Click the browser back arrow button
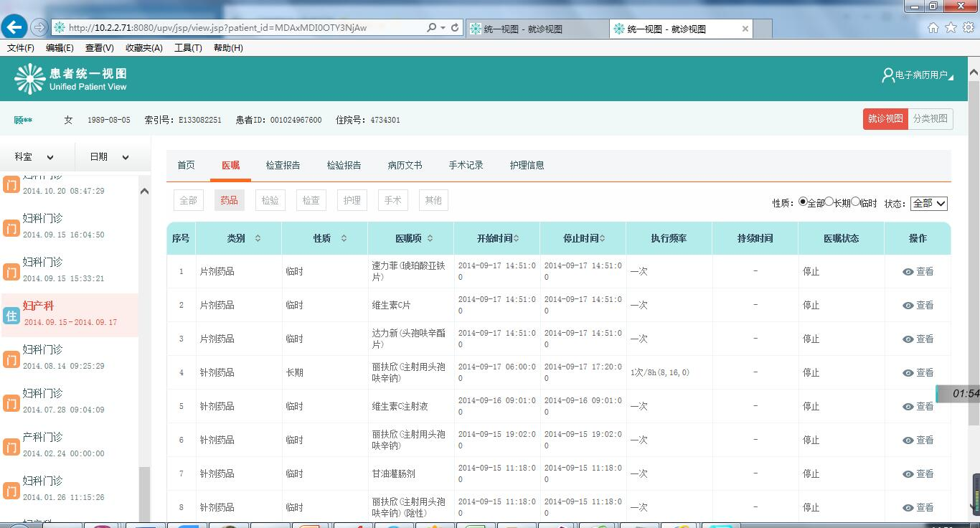Viewport: 980px width, 528px height. [14, 27]
